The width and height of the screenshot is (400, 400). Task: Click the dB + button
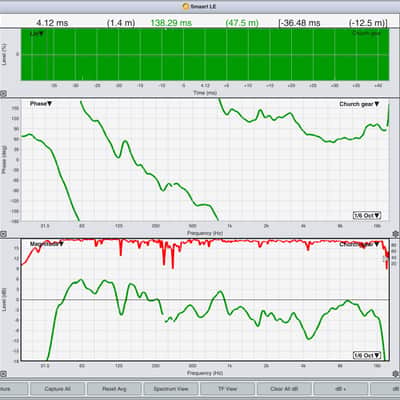tap(341, 389)
